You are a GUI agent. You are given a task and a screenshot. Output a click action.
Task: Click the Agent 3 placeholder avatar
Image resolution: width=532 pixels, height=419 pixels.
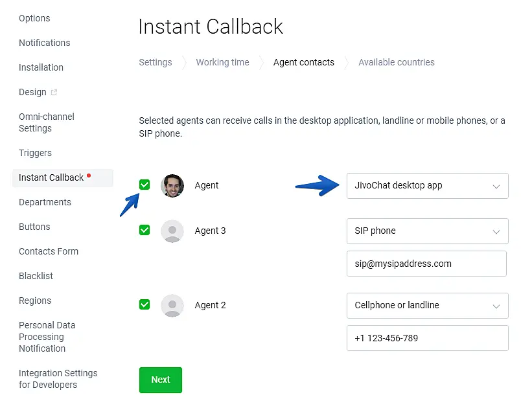[172, 231]
